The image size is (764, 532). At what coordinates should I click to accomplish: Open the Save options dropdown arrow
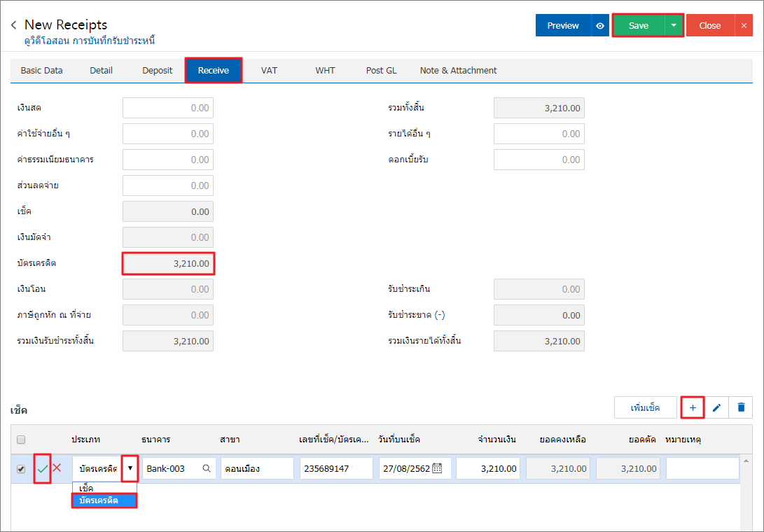tap(674, 26)
